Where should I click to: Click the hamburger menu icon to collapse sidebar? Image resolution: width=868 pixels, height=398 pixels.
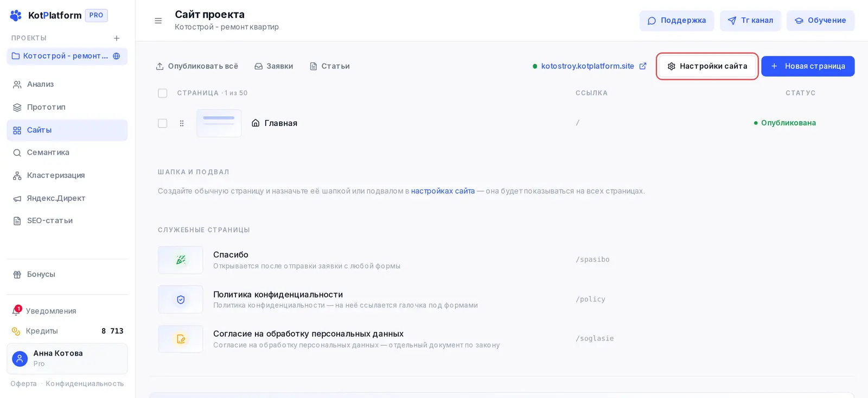pyautogui.click(x=158, y=21)
